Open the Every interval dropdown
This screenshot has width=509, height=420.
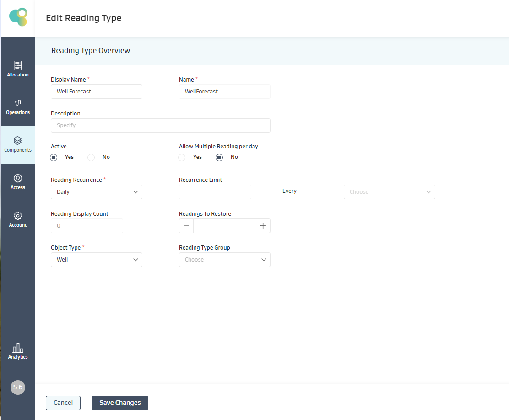click(x=389, y=192)
